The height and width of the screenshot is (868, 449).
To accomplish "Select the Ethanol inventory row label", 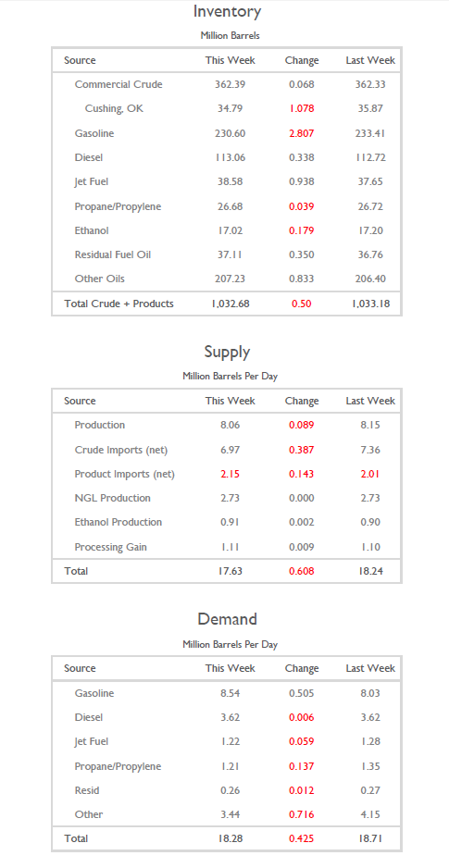I will [x=92, y=230].
